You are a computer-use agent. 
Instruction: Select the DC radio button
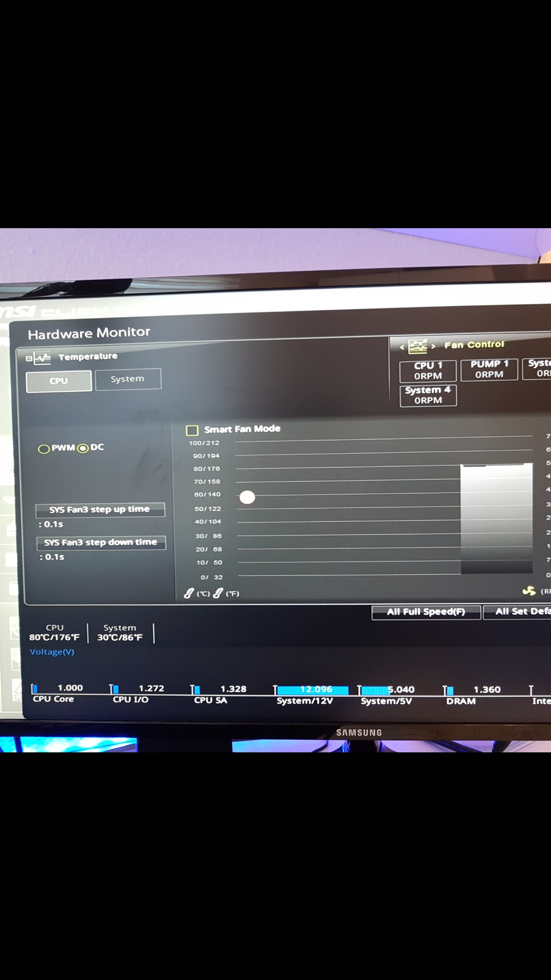83,448
